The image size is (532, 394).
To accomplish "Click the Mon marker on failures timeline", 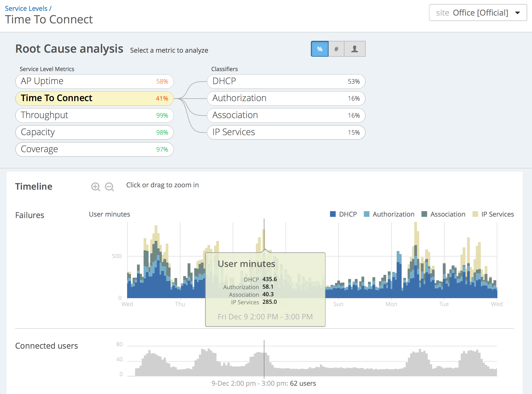I will tap(391, 304).
